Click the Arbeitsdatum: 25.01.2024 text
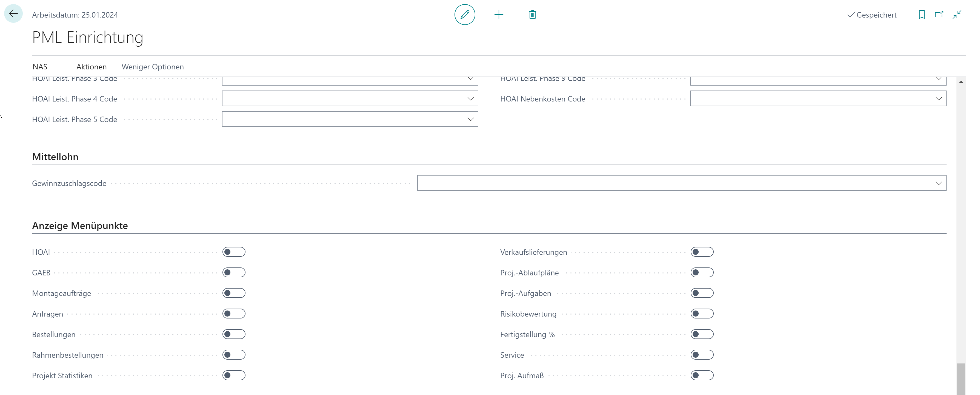This screenshot has width=980, height=395. coord(75,15)
